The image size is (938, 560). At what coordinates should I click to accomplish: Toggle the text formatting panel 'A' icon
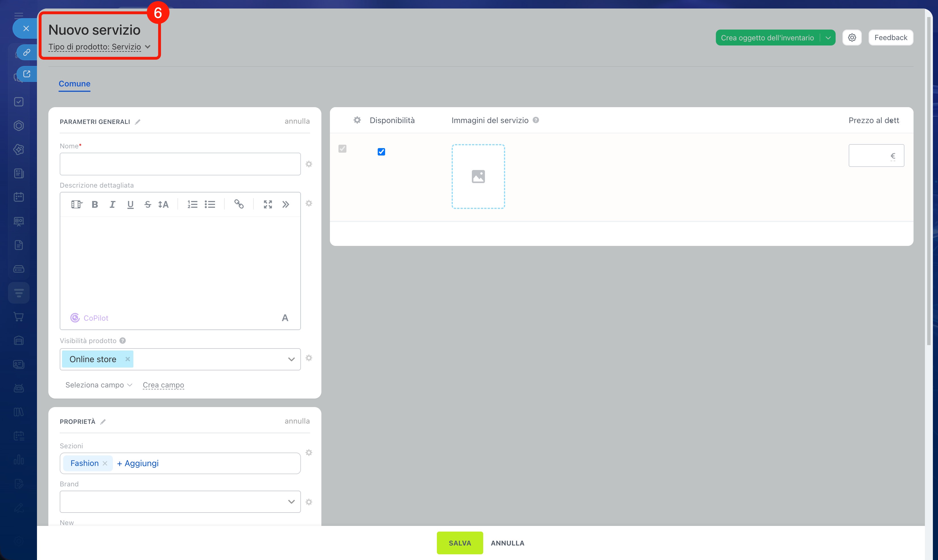(285, 318)
